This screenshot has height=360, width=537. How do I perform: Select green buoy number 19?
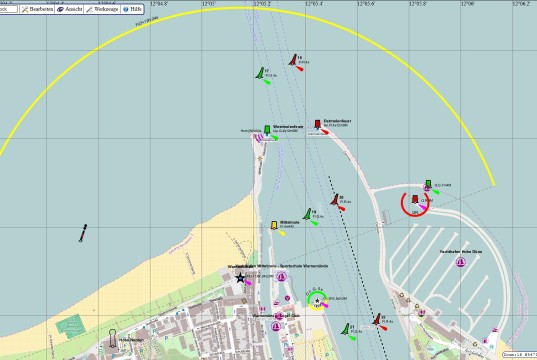(x=308, y=214)
